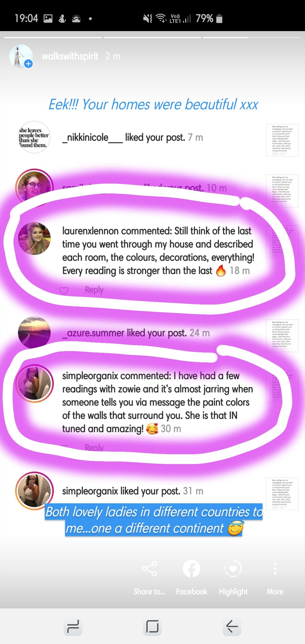Open walkswithspirit profile name

click(x=70, y=56)
